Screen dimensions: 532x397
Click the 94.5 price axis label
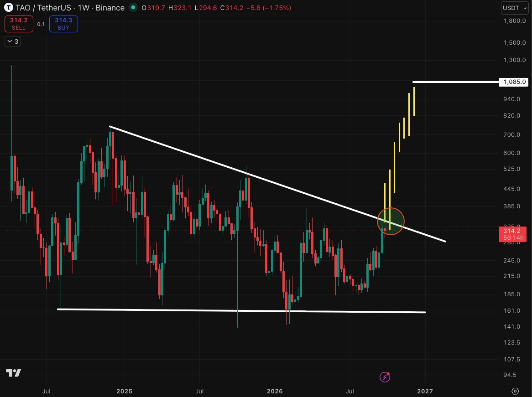[510, 375]
